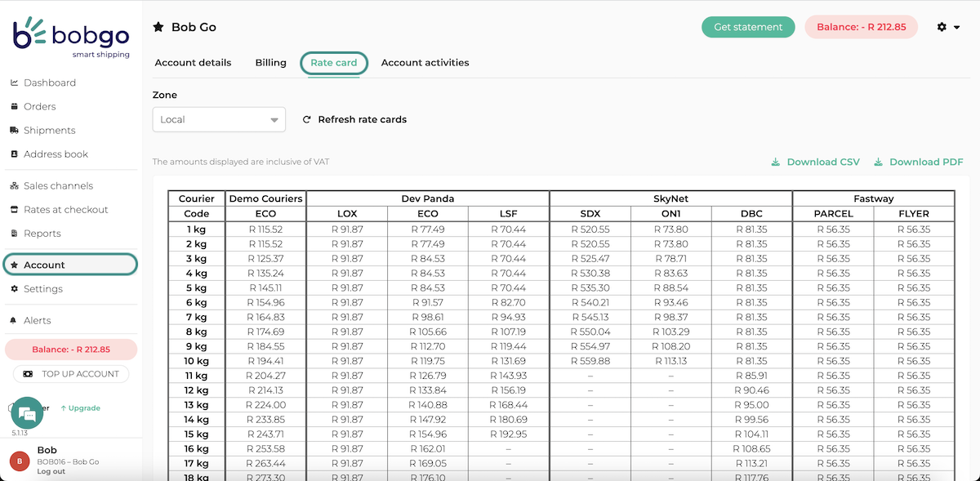Switch to Account details tab
This screenshot has height=481, width=980.
[x=193, y=63]
